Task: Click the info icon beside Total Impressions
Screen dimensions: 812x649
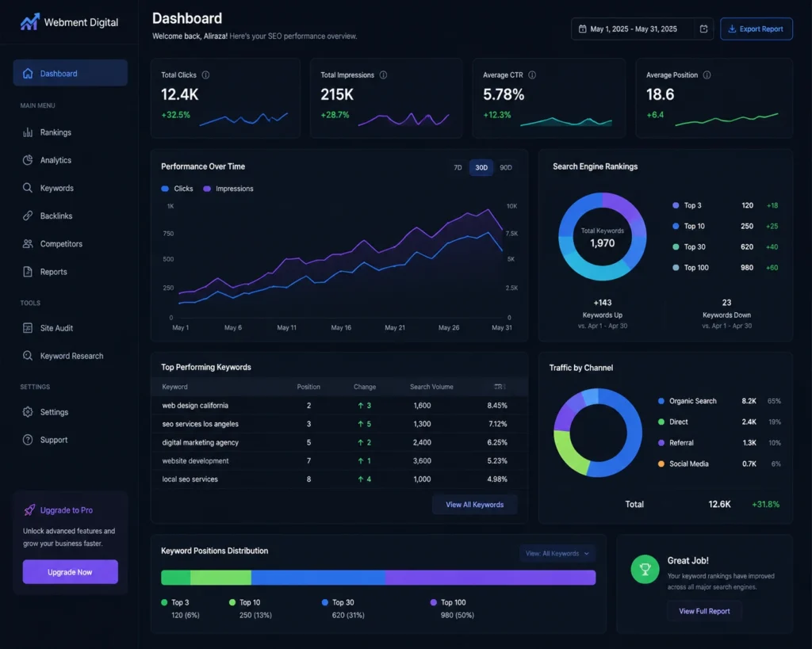Action: click(x=383, y=75)
